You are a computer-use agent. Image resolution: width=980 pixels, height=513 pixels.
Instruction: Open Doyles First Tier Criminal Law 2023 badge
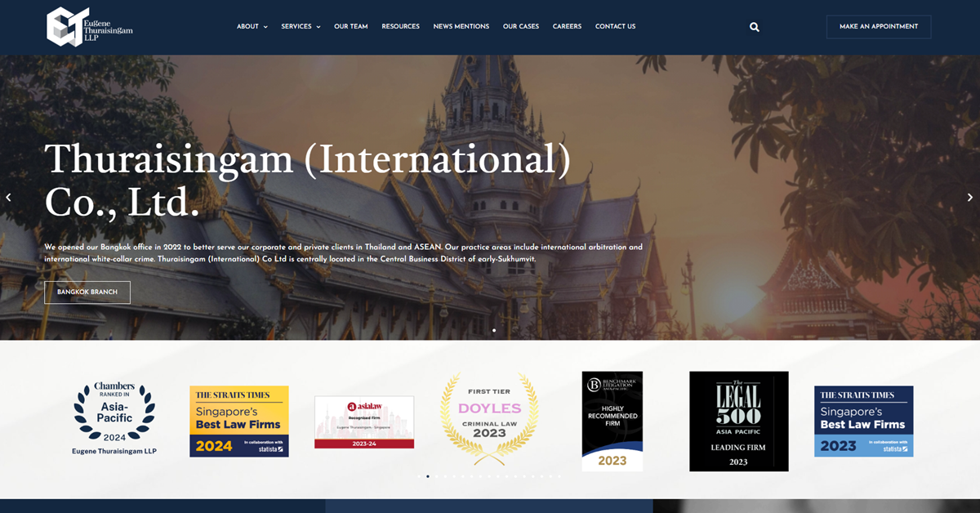(x=490, y=419)
